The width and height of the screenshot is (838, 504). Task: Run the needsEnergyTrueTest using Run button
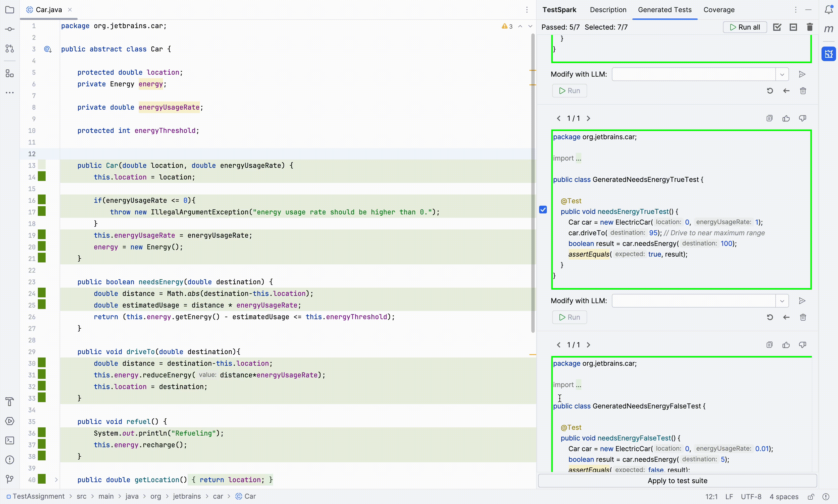(x=569, y=317)
